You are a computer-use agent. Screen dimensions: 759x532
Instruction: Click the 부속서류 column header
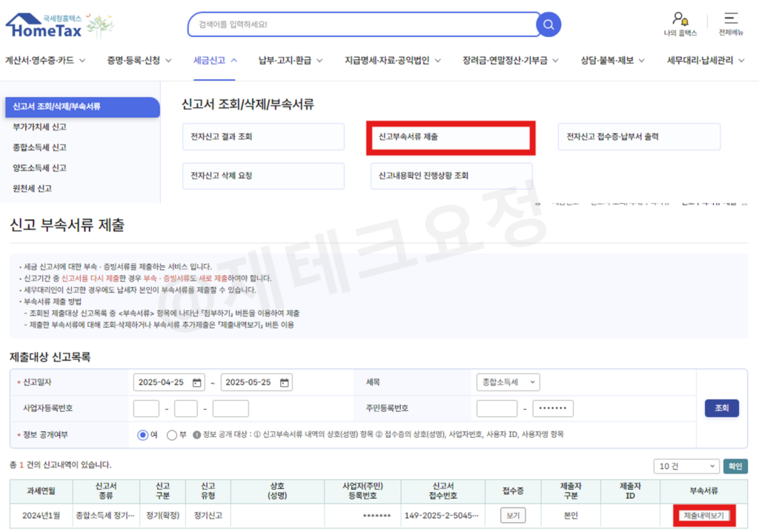click(704, 491)
